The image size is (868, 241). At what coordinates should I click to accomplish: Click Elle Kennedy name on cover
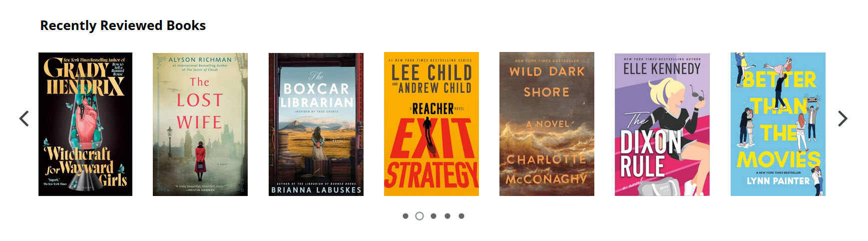coord(662,68)
